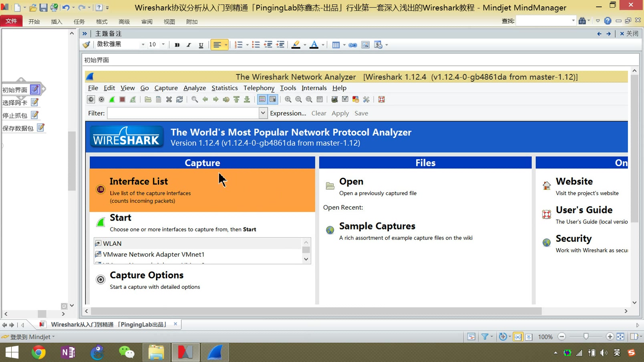Open highlight color dropdown arrow

coord(305,45)
